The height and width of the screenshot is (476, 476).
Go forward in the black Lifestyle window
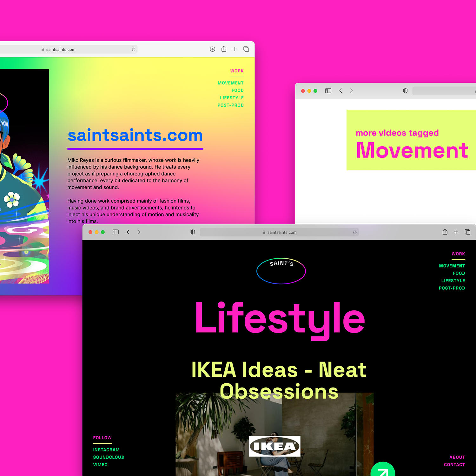tap(139, 232)
